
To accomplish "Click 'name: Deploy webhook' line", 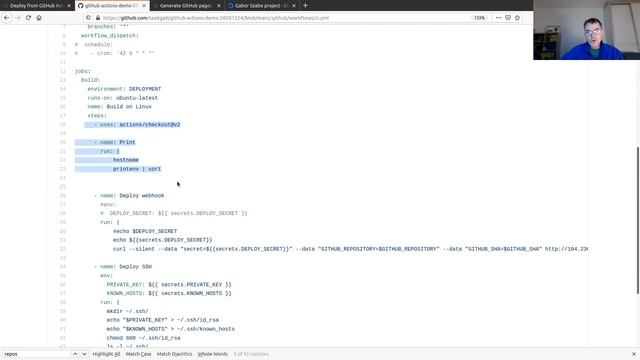I will point(129,196).
